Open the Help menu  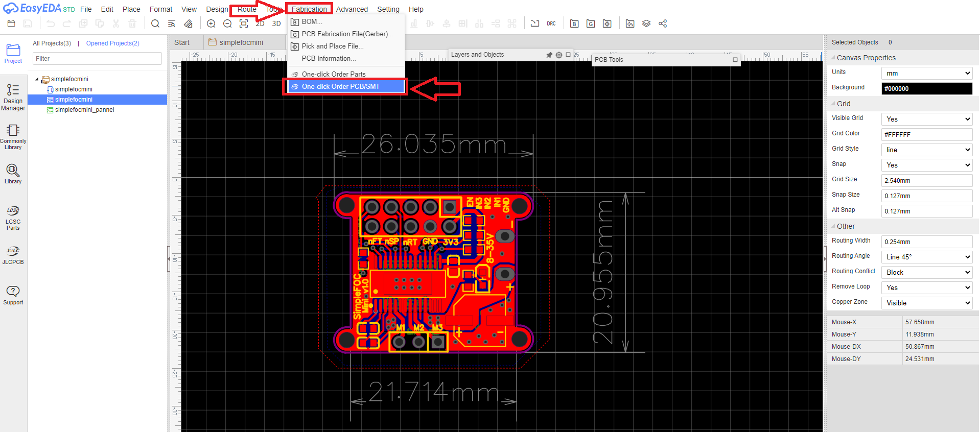pyautogui.click(x=416, y=9)
